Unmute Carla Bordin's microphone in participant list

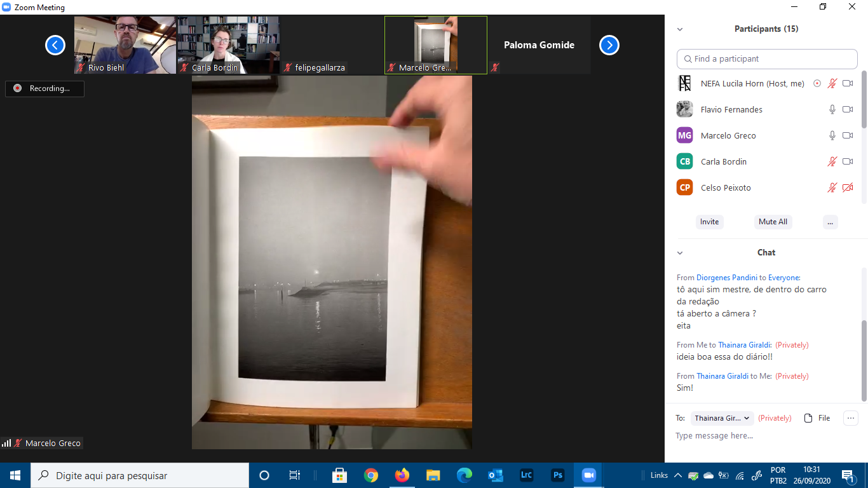pyautogui.click(x=832, y=162)
